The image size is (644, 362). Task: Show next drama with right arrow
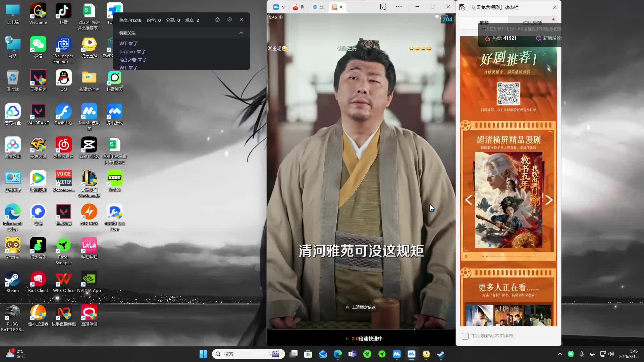click(549, 200)
